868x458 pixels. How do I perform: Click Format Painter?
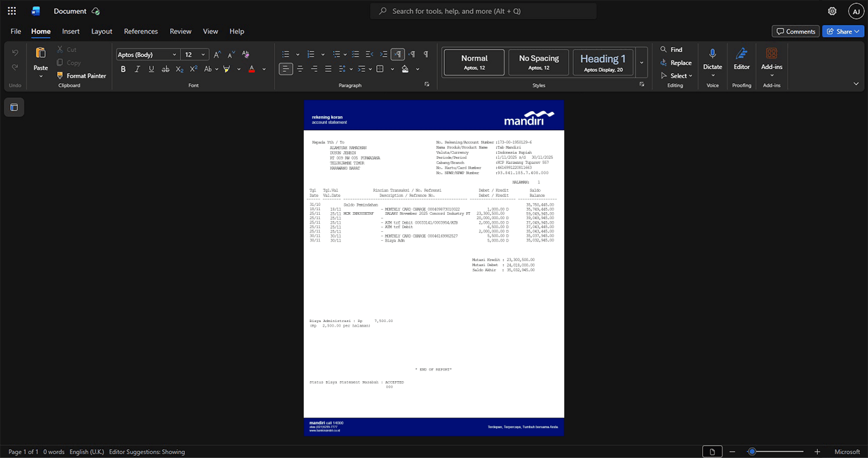tap(81, 76)
